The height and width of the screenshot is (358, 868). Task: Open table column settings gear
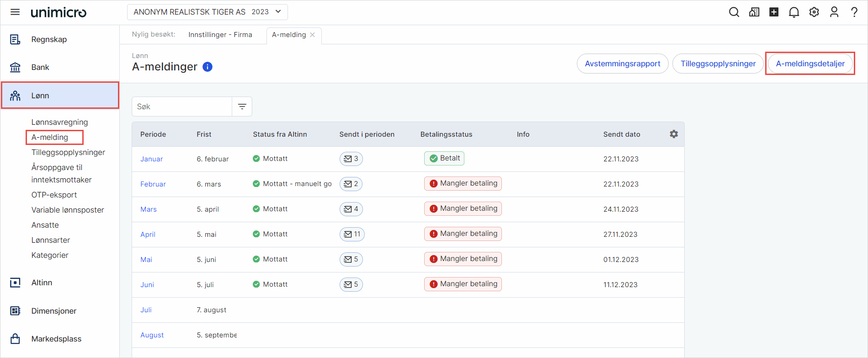pyautogui.click(x=674, y=134)
